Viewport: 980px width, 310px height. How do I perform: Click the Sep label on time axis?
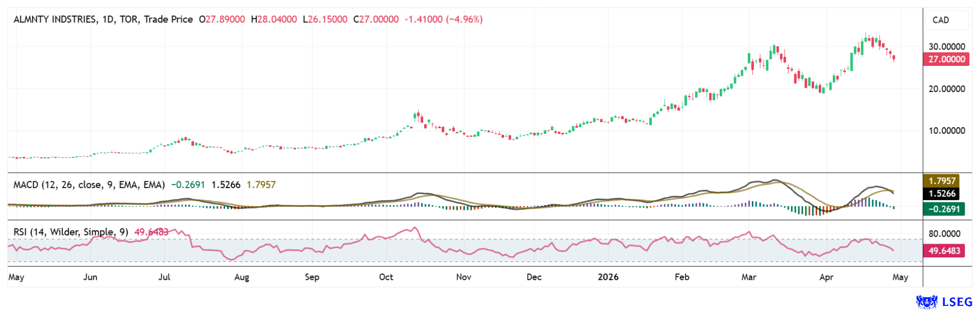312,277
